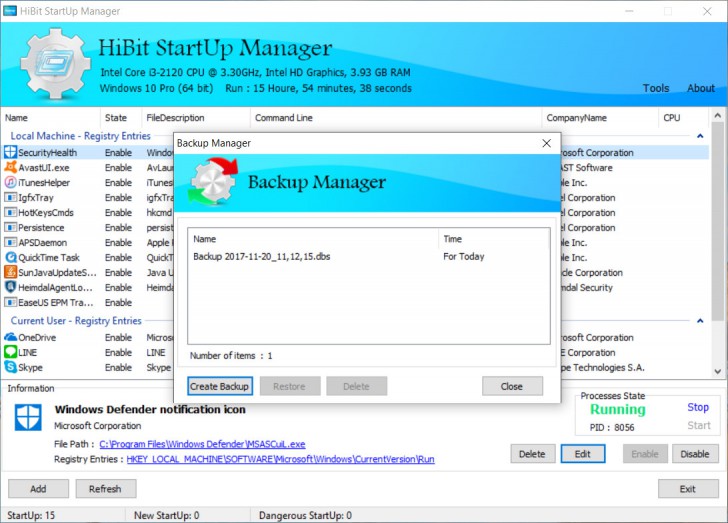Click the PID : 8056 value

612,427
